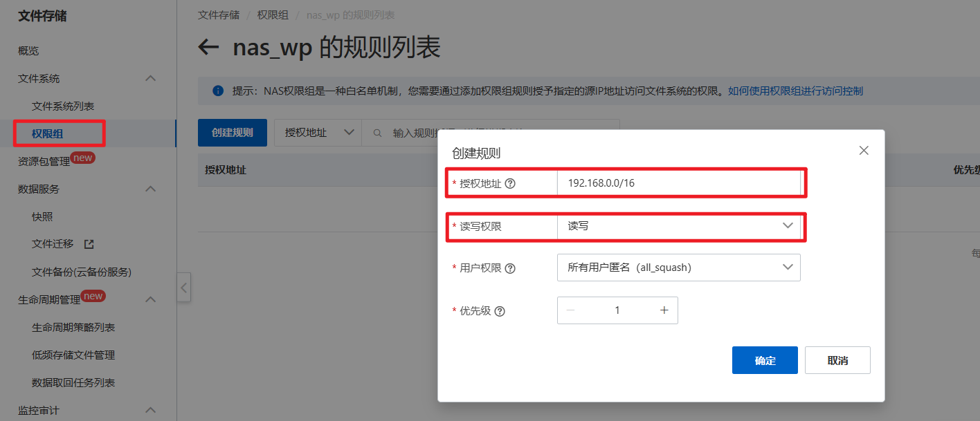Expand the 监控审计 section in the sidebar

click(150, 411)
